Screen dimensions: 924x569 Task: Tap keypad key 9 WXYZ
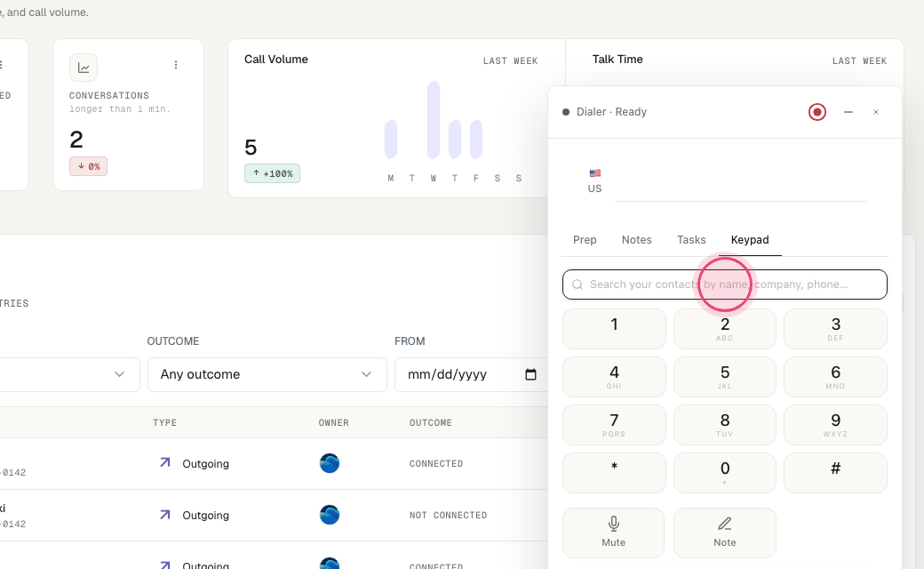(835, 425)
